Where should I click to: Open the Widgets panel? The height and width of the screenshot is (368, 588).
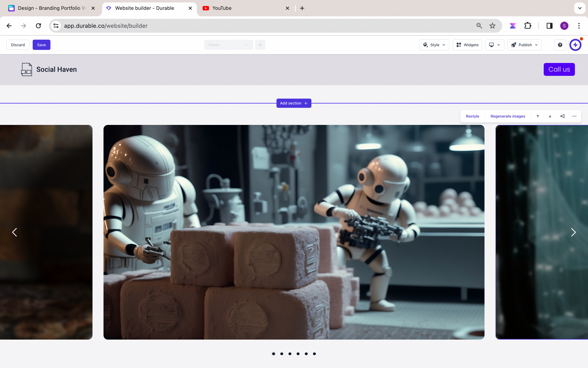pos(467,45)
